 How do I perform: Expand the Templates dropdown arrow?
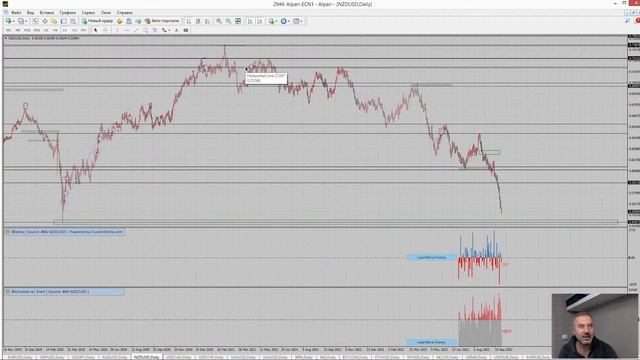[x=301, y=21]
